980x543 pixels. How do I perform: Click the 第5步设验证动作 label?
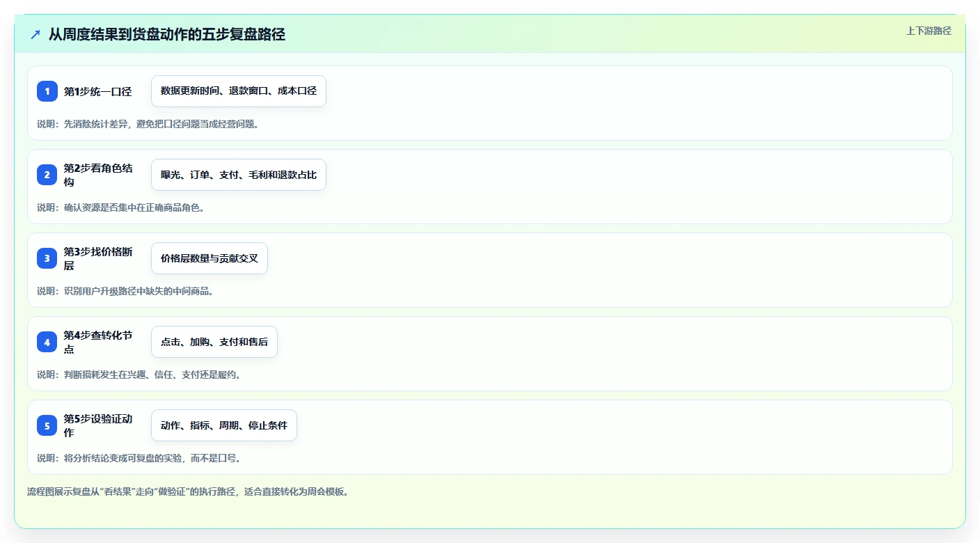(98, 425)
